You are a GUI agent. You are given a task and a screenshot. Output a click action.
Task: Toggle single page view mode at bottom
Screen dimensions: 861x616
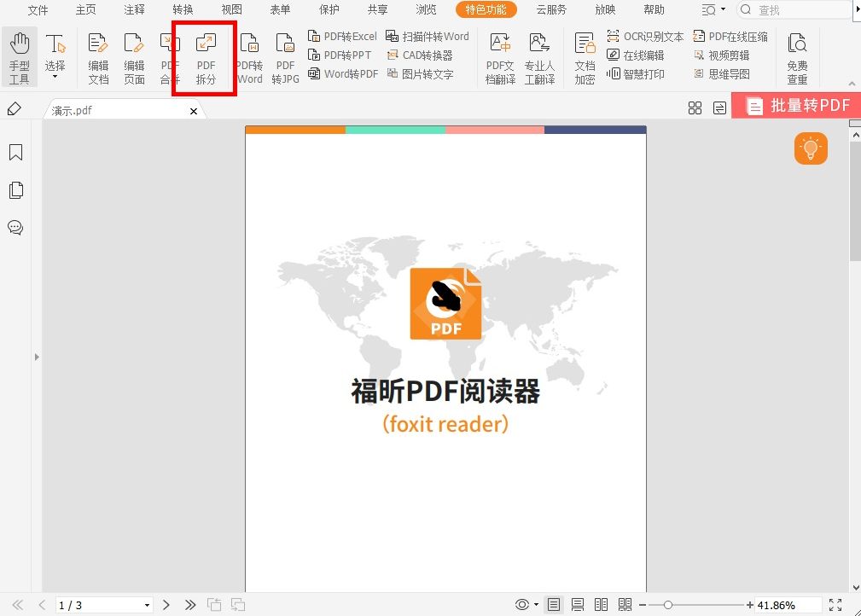click(x=553, y=604)
